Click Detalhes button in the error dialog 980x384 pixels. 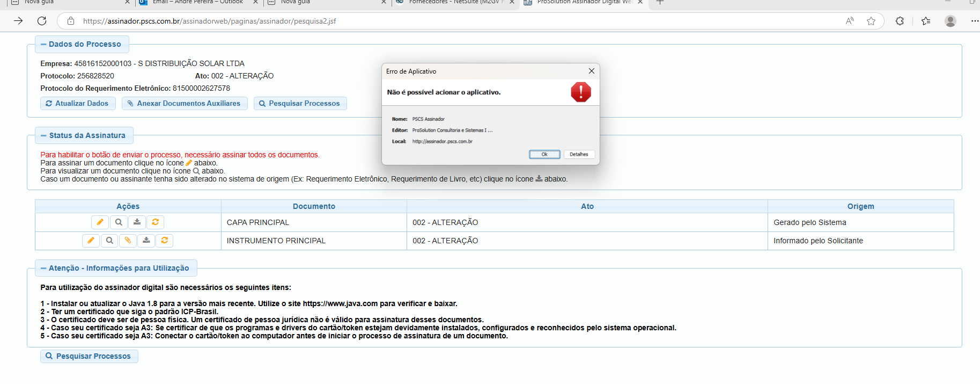click(x=579, y=155)
